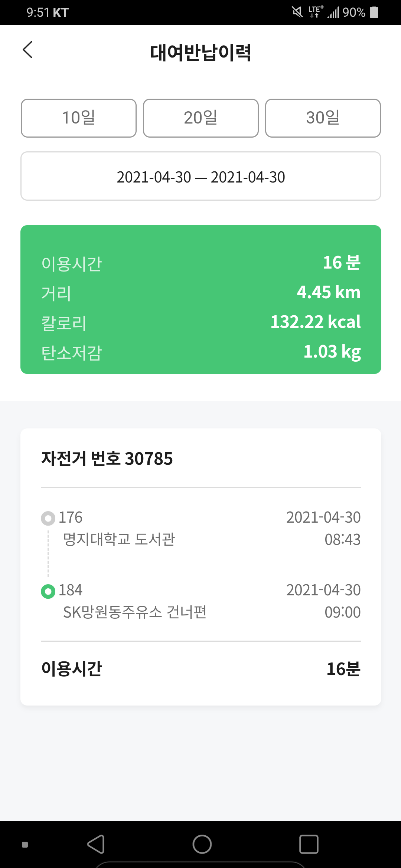Tap Android back navigation button
Screen dimensions: 401x868
[x=96, y=844]
